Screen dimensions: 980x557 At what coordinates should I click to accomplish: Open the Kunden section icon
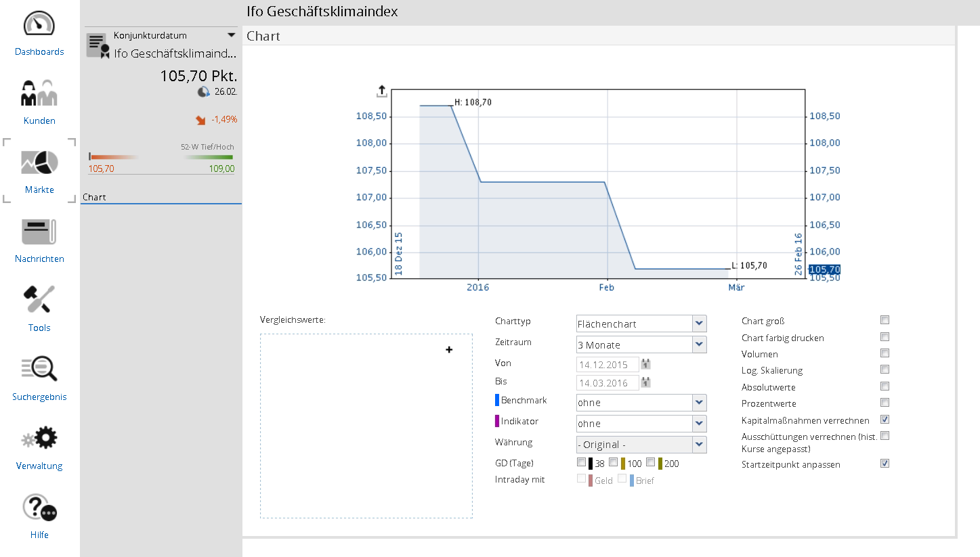click(39, 93)
